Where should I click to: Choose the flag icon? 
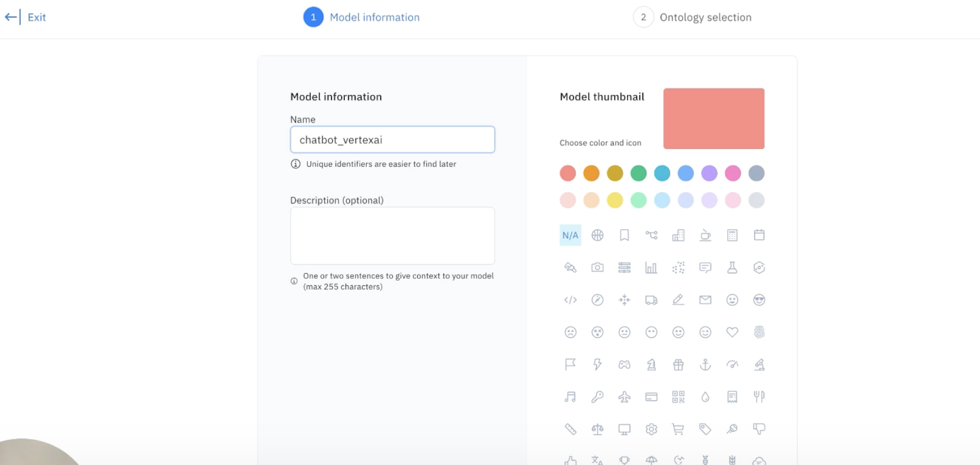pos(570,365)
